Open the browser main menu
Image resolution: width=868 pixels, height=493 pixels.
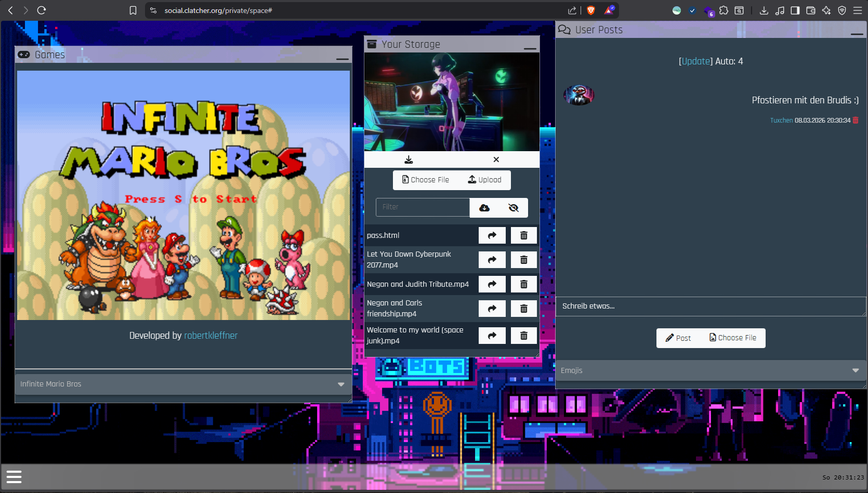pos(858,10)
